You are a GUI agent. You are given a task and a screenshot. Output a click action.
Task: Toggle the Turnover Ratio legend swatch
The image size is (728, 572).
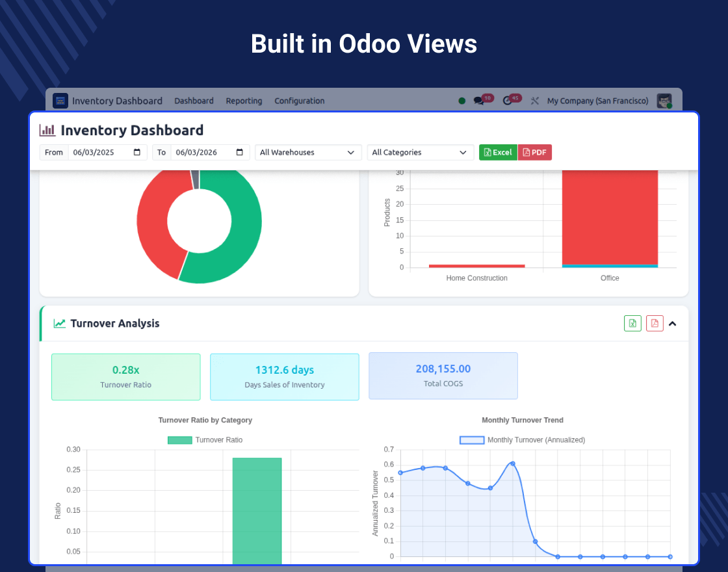click(179, 440)
